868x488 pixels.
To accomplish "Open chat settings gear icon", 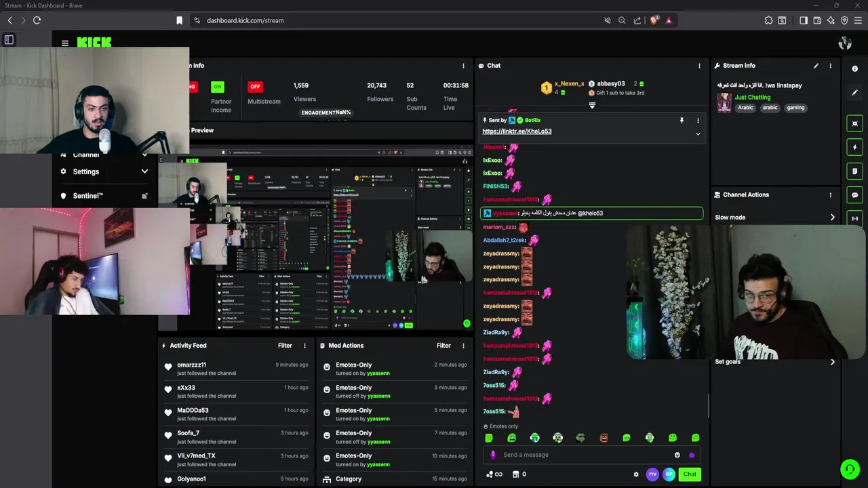I will pyautogui.click(x=636, y=474).
